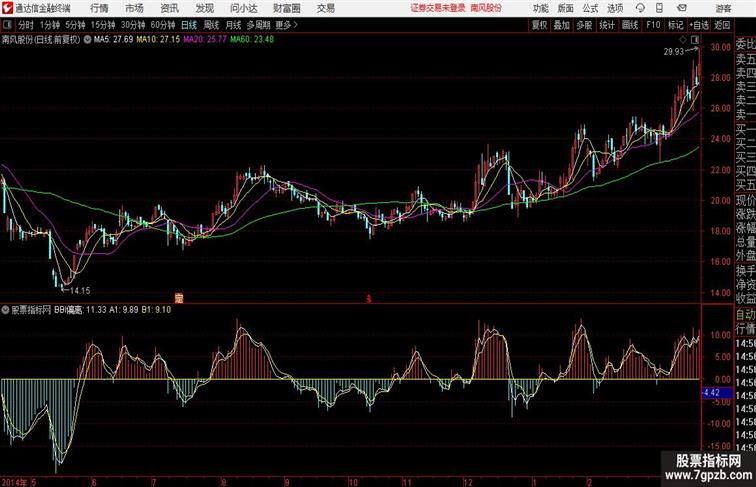Click the MA20: 25.77 label

pos(205,40)
